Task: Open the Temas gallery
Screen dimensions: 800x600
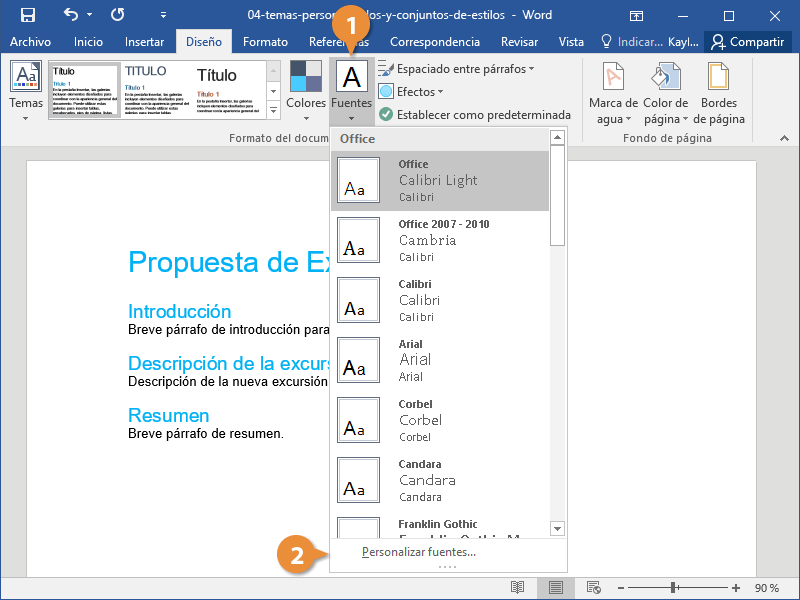Action: 26,91
